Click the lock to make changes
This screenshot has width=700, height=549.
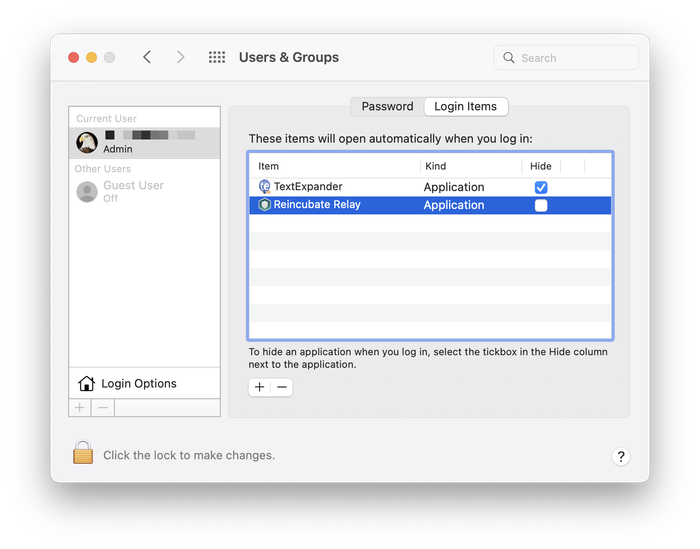click(83, 452)
